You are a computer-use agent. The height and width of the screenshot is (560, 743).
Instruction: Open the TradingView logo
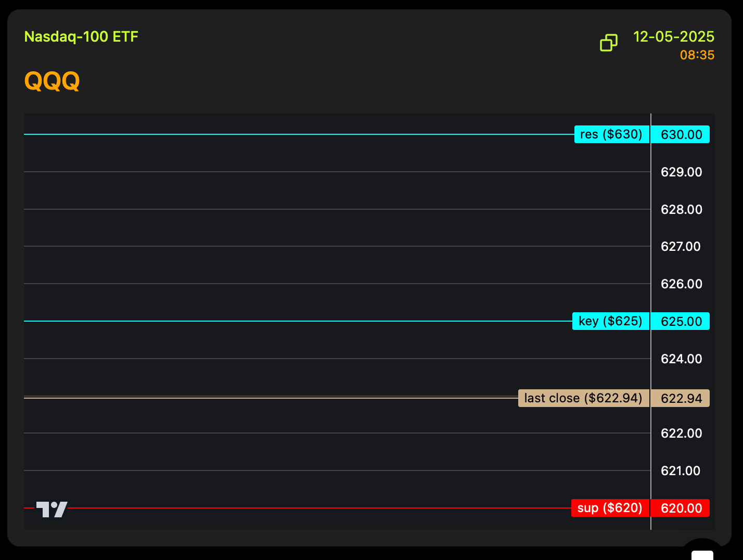coord(52,509)
